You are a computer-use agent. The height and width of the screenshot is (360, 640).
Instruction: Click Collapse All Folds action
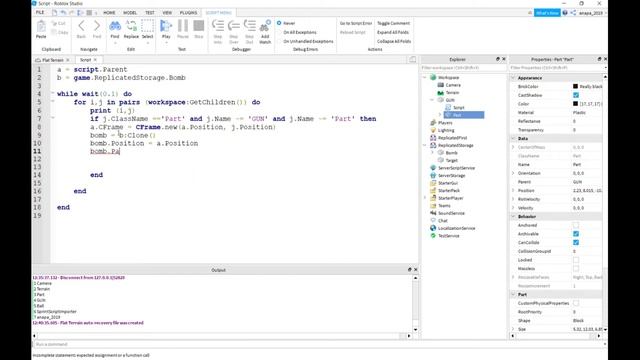(x=394, y=41)
